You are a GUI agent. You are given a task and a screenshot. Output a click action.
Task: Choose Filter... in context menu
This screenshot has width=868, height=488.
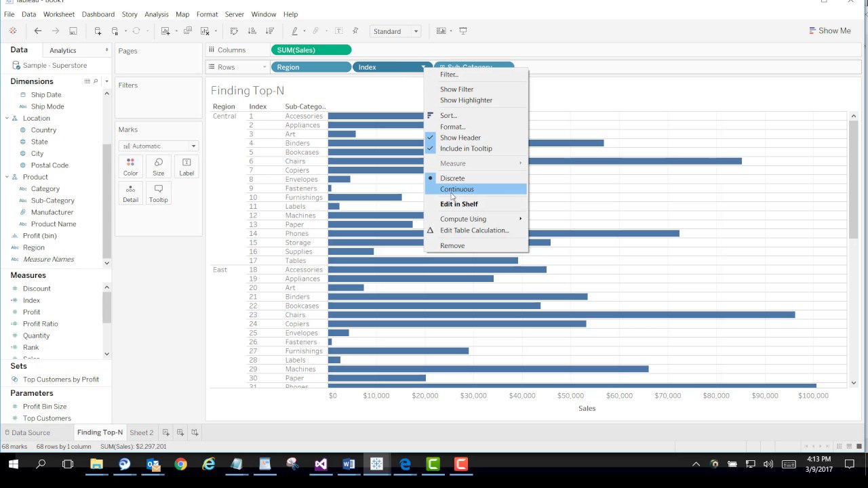click(x=475, y=75)
